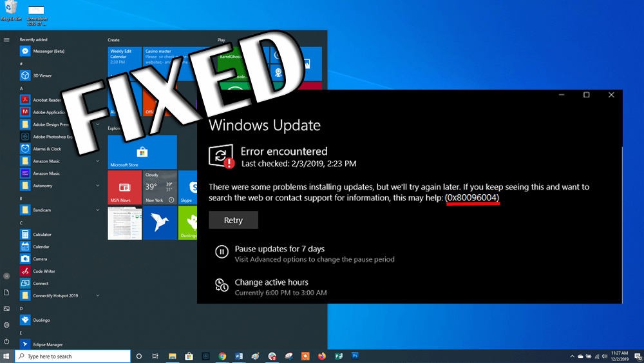Open Google Chrome from the taskbar
The height and width of the screenshot is (363, 644).
(222, 357)
